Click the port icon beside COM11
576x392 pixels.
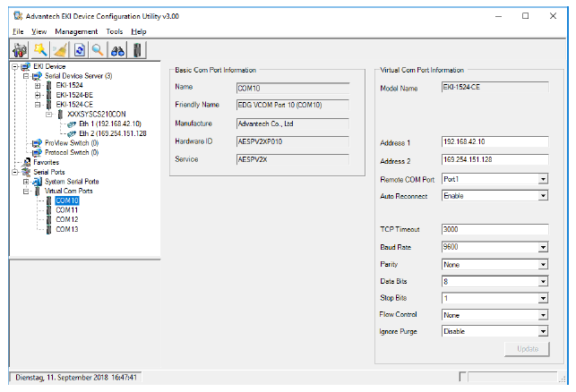click(x=48, y=210)
